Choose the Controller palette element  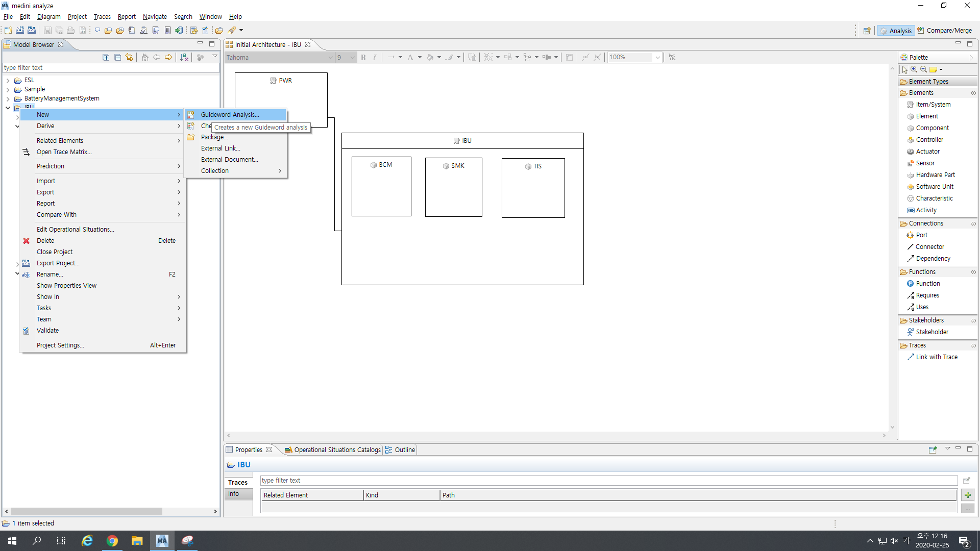[929, 140]
